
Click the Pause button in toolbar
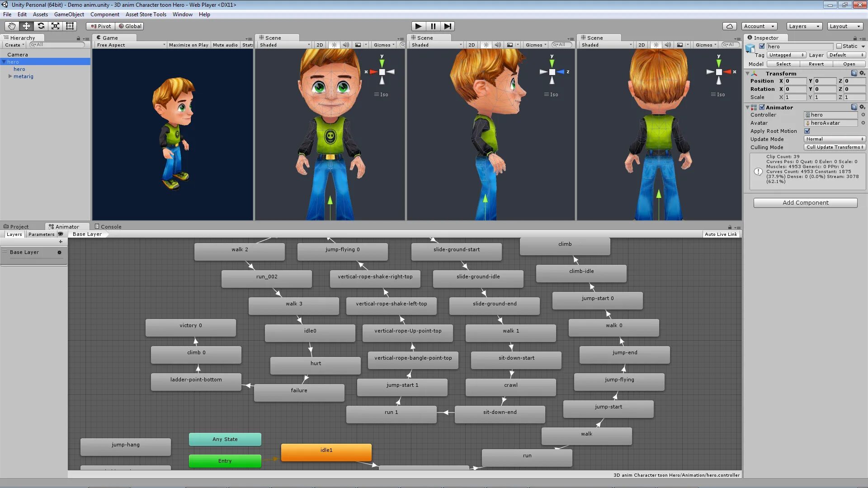pyautogui.click(x=433, y=26)
